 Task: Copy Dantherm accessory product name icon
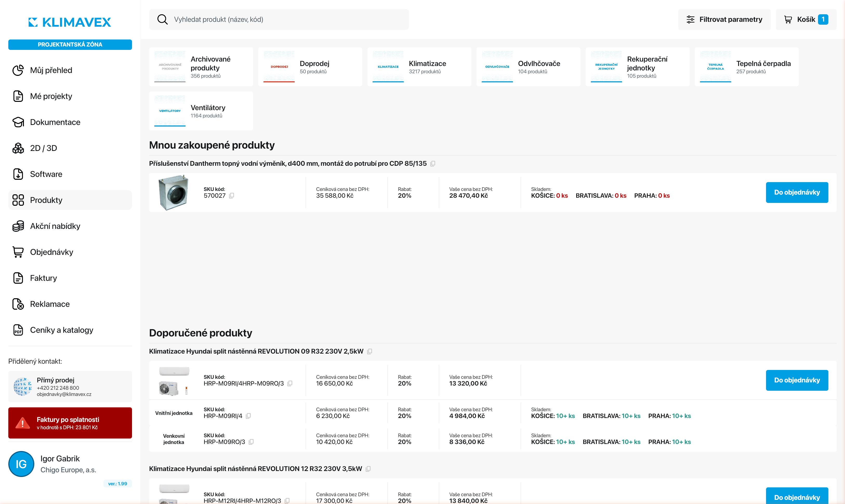[x=433, y=164]
